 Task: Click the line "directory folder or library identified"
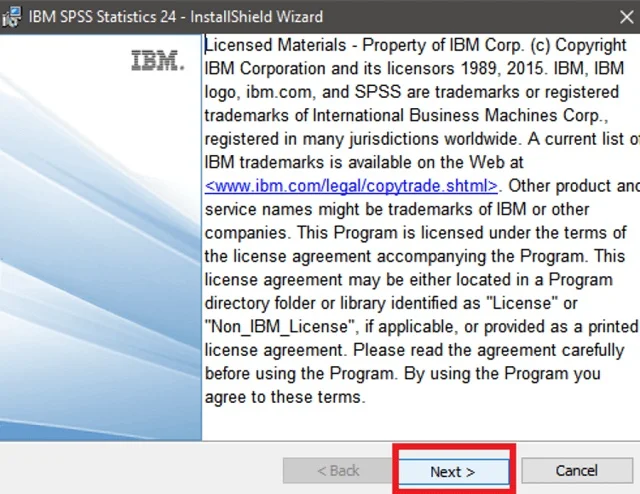[391, 303]
